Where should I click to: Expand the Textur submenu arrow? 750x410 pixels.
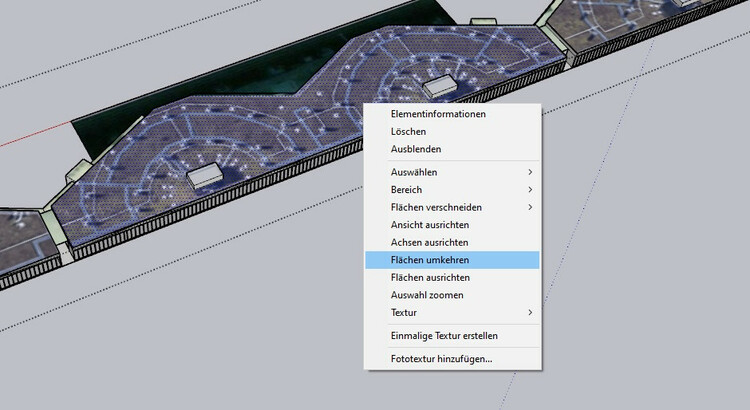pos(529,313)
